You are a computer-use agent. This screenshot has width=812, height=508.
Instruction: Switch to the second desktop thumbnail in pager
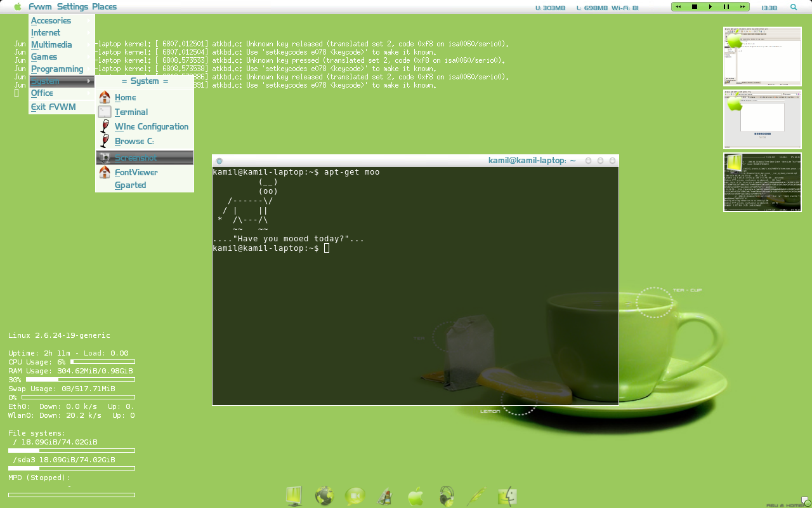tap(763, 119)
